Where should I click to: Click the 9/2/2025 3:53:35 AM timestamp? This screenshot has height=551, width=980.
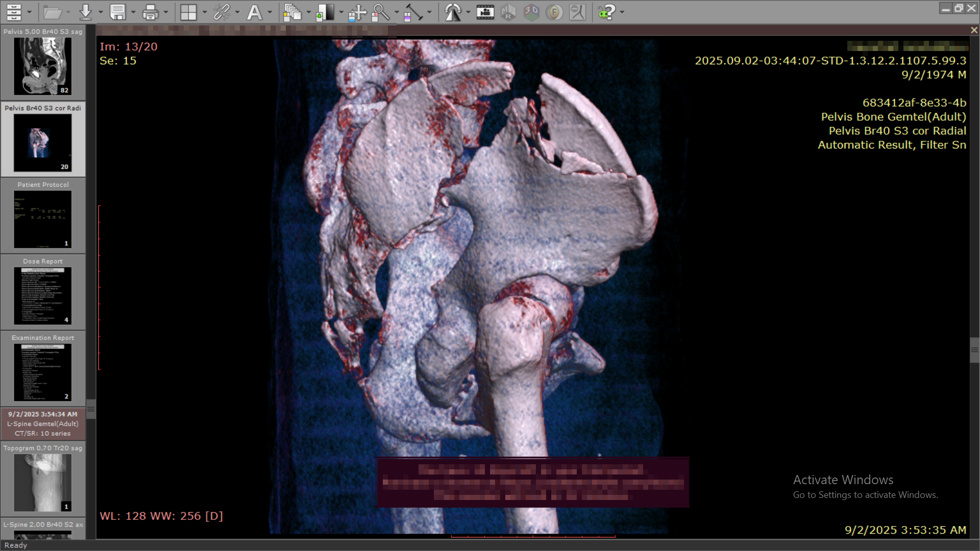(905, 530)
